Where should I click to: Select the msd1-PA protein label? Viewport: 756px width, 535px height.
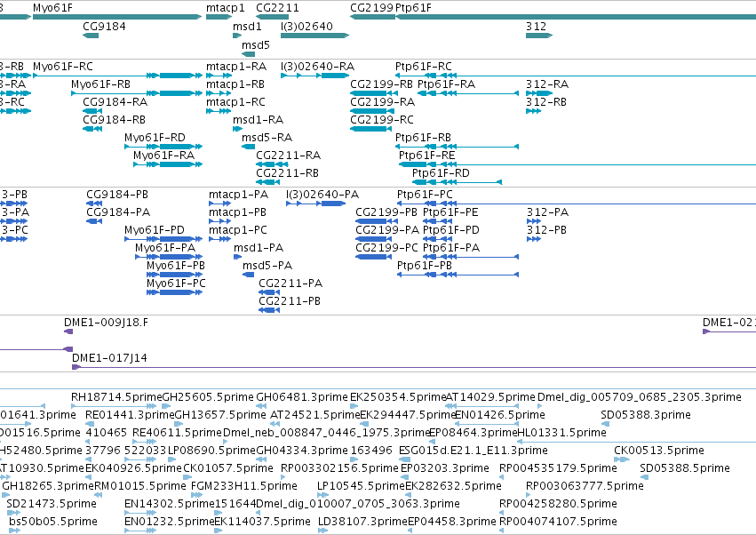coord(259,247)
